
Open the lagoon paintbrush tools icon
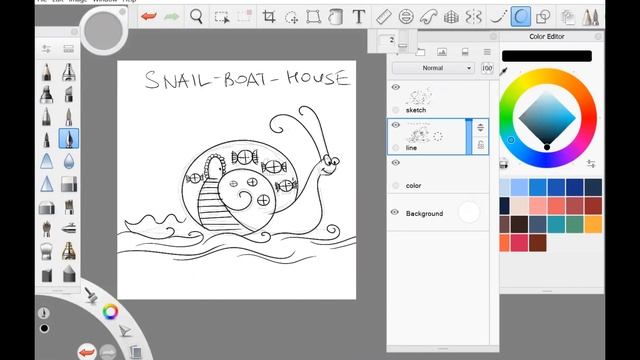coord(90,296)
